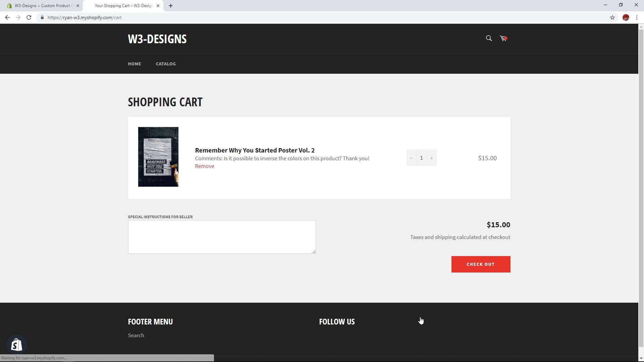The image size is (644, 362).
Task: Remove the poster from the cart
Action: click(x=205, y=166)
